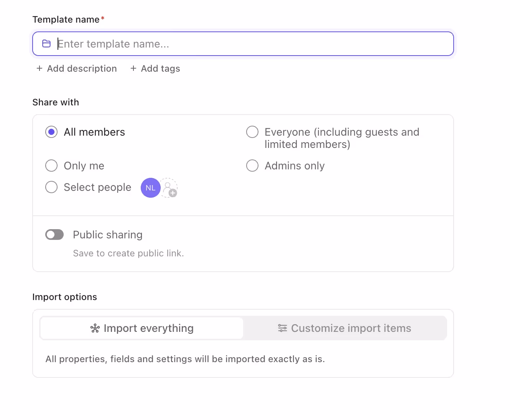Click the Select people label

97,187
